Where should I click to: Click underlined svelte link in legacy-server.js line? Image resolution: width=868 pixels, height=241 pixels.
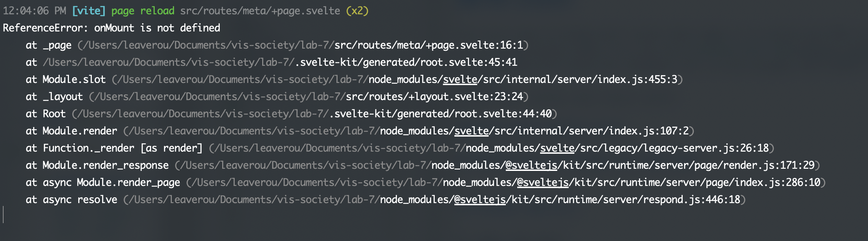(x=557, y=148)
